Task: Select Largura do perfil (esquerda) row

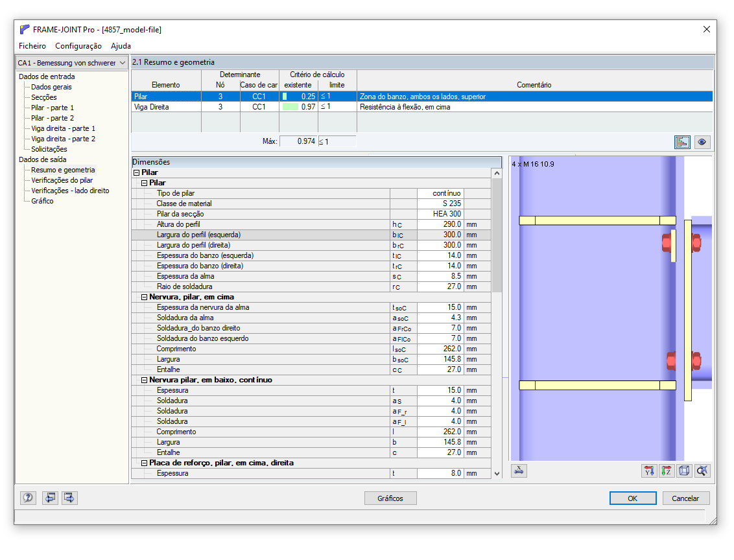Action: 311,235
